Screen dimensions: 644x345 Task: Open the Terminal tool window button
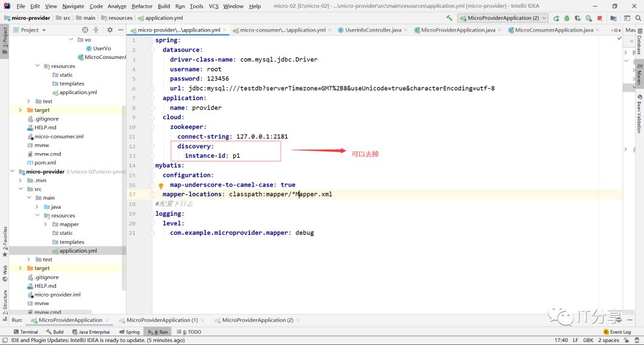click(26, 332)
